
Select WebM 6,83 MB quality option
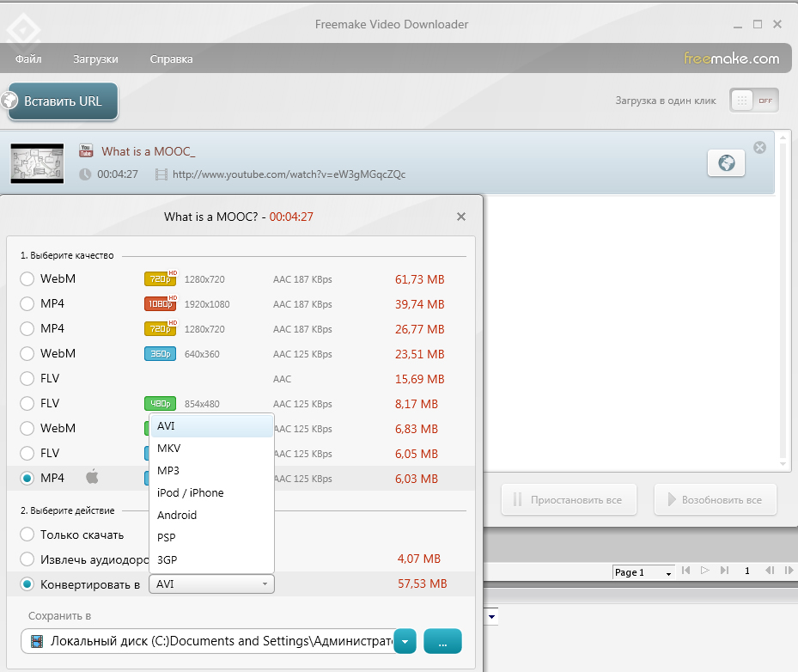27,429
